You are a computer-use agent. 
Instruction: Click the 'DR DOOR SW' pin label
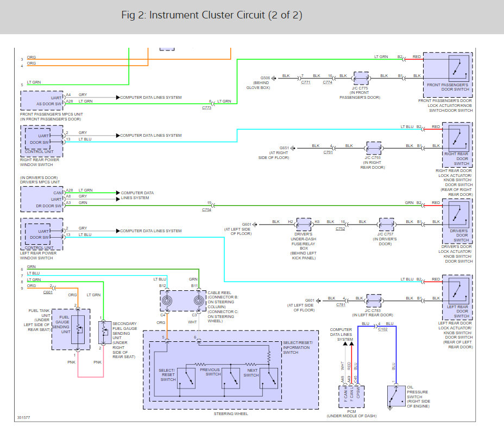click(x=48, y=206)
